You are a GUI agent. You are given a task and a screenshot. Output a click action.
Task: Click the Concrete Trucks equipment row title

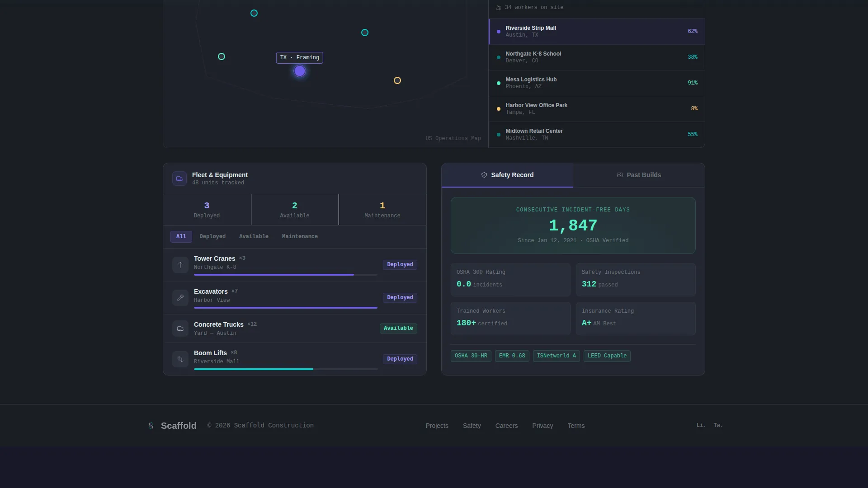coord(219,325)
